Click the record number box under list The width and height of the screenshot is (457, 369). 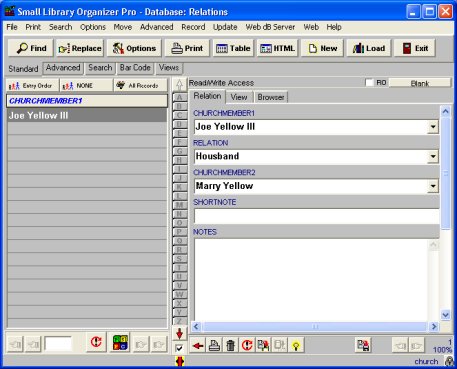pos(58,344)
